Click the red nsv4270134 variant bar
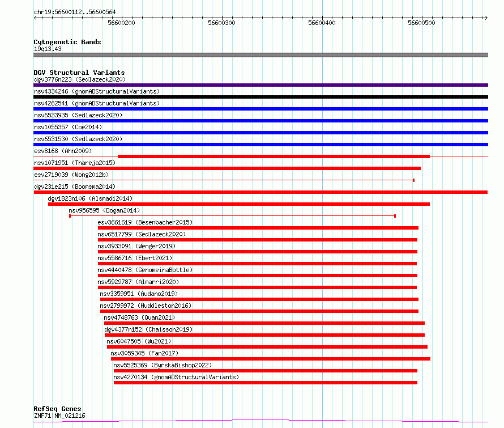This screenshot has width=504, height=428. [x=266, y=383]
